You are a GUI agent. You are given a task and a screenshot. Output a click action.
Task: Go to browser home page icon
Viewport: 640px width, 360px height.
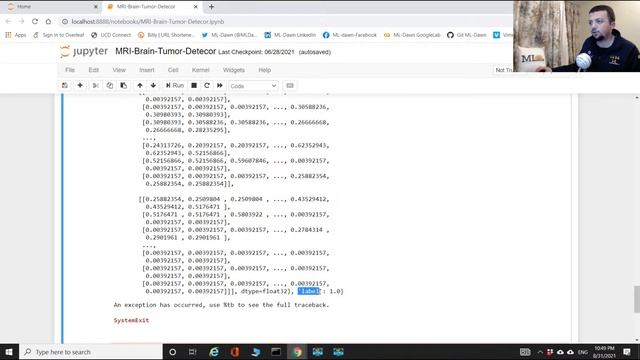[48, 22]
